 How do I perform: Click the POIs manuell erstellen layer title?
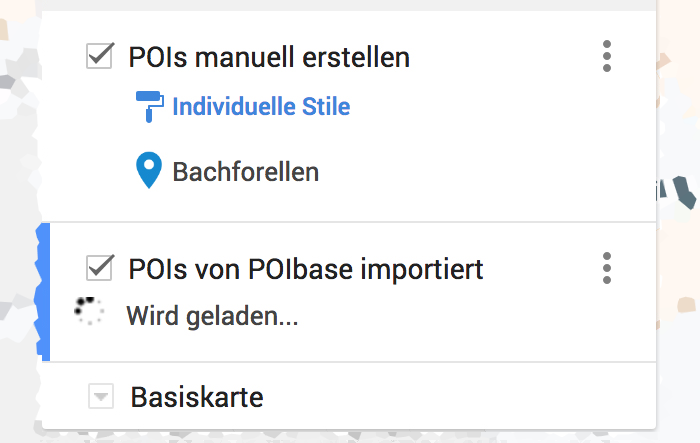click(269, 57)
